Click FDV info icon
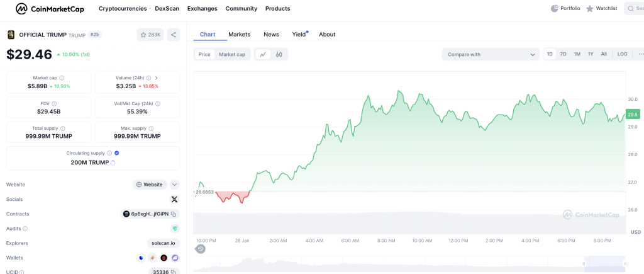This screenshot has height=274, width=644. [x=54, y=104]
